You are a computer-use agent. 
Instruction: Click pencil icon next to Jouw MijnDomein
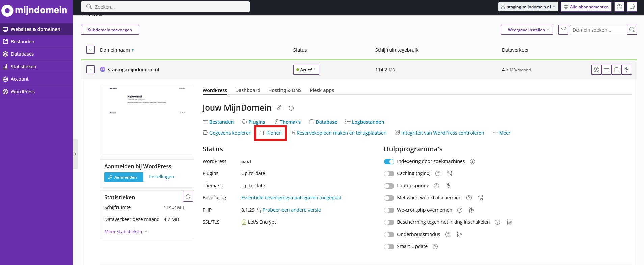click(x=279, y=108)
